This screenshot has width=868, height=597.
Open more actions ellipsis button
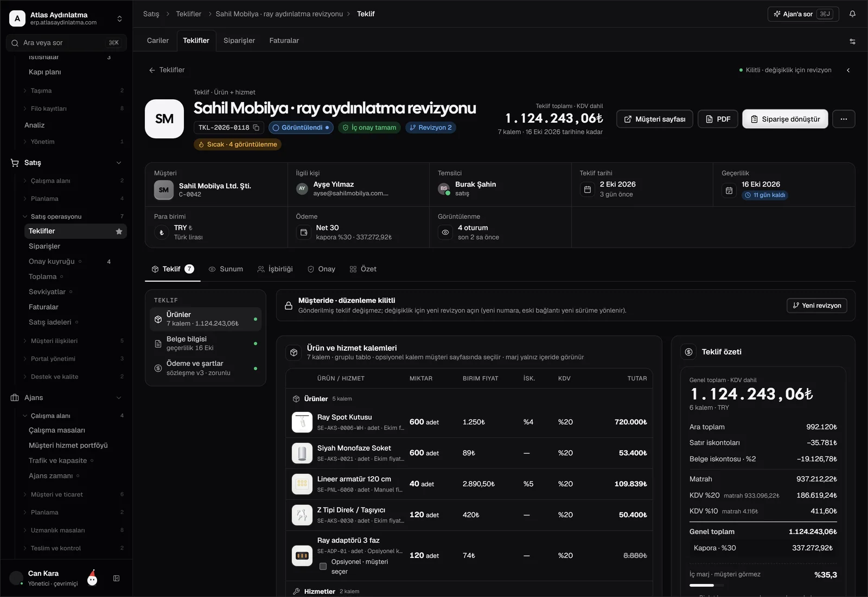tap(844, 119)
